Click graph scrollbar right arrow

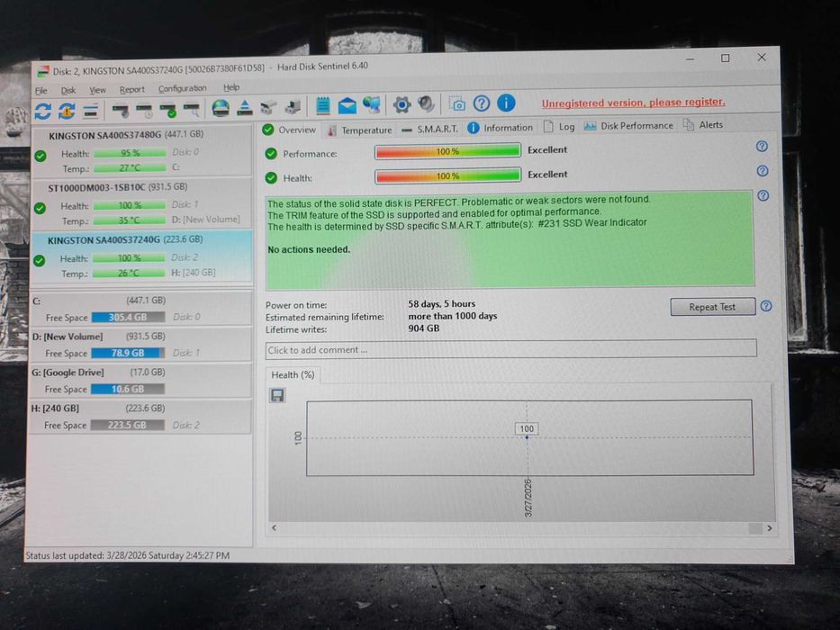coord(769,528)
